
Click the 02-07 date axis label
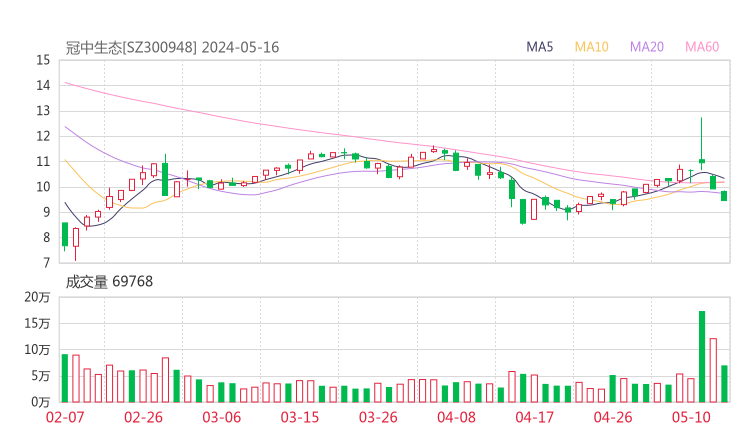click(x=65, y=417)
